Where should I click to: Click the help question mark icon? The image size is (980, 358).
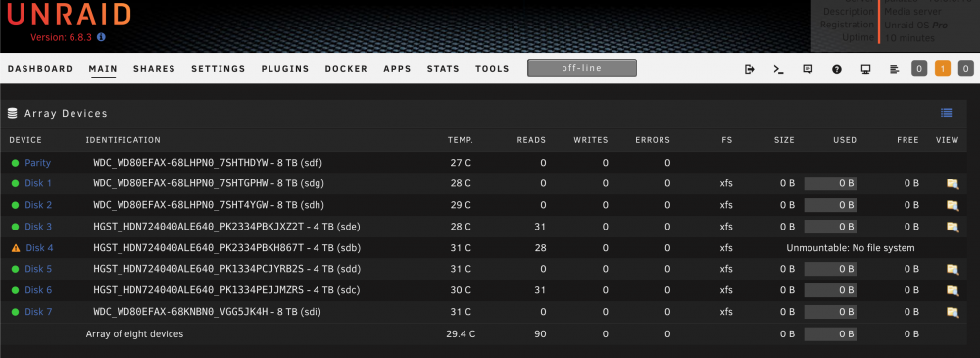[x=837, y=69]
